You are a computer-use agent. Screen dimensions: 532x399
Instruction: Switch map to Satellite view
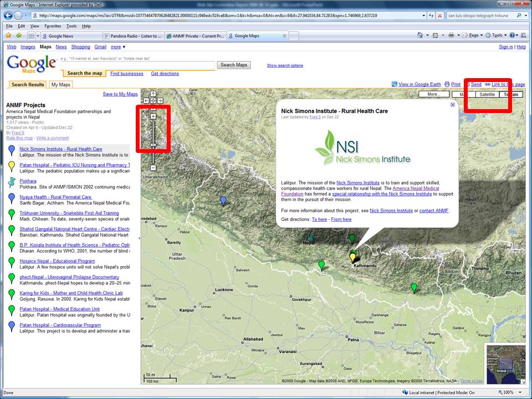[487, 95]
